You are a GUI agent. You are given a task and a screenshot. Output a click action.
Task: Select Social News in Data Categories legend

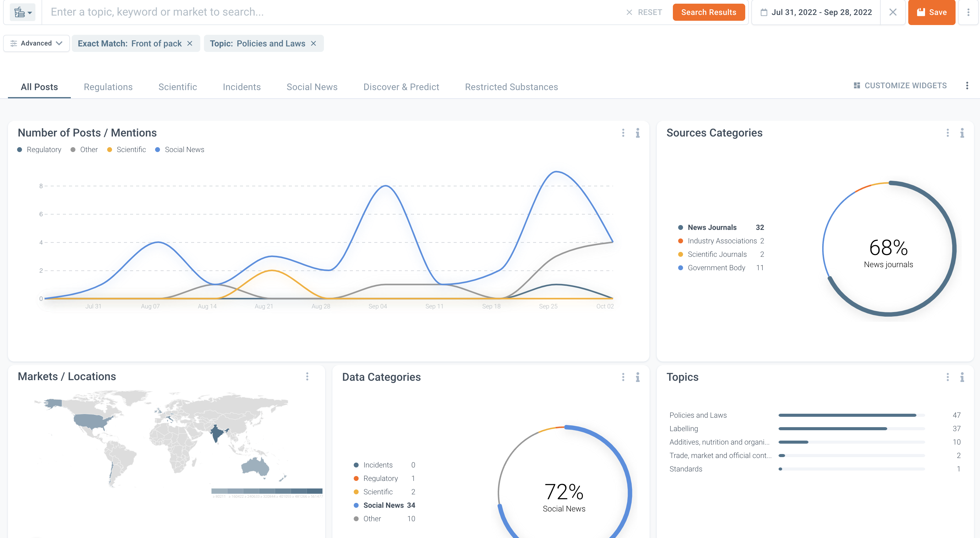384,505
